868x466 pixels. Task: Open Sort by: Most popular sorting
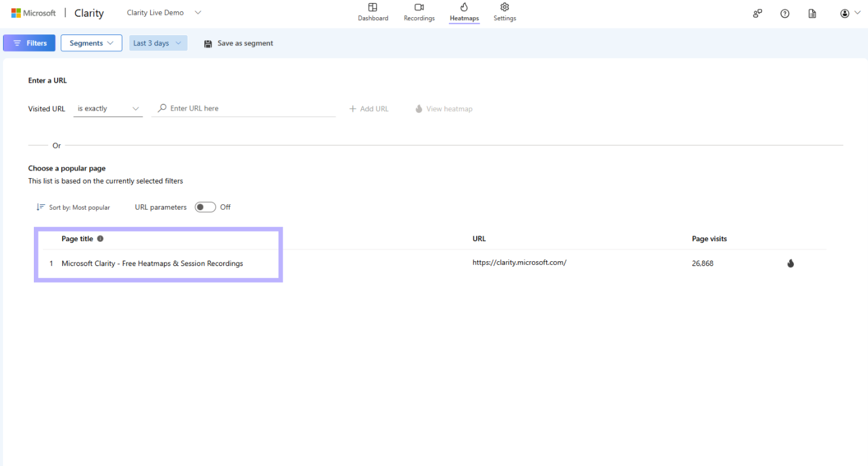(74, 207)
